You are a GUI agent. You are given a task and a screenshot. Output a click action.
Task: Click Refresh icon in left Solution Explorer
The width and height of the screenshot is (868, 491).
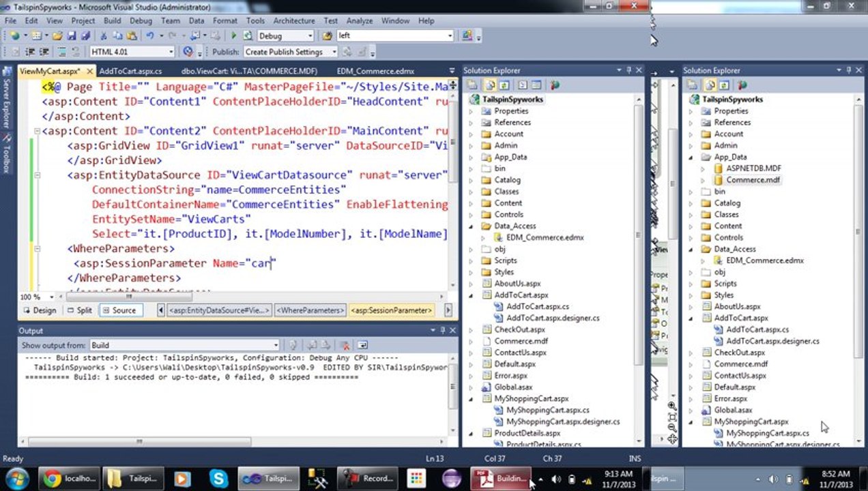point(504,85)
